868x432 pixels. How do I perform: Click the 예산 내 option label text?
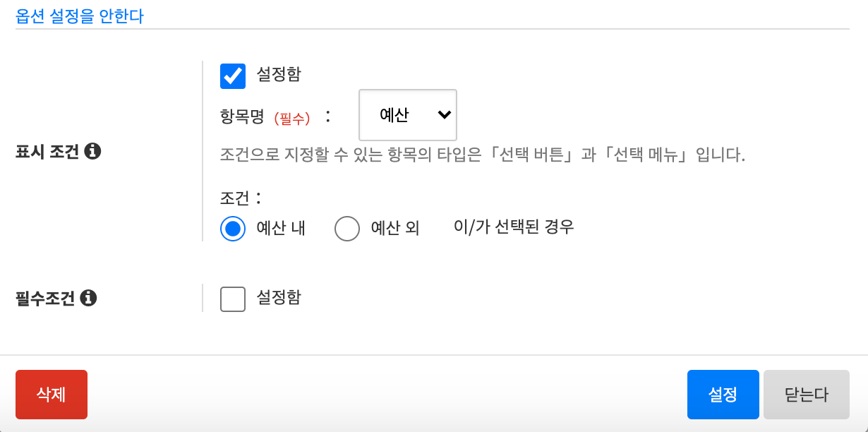coord(281,229)
